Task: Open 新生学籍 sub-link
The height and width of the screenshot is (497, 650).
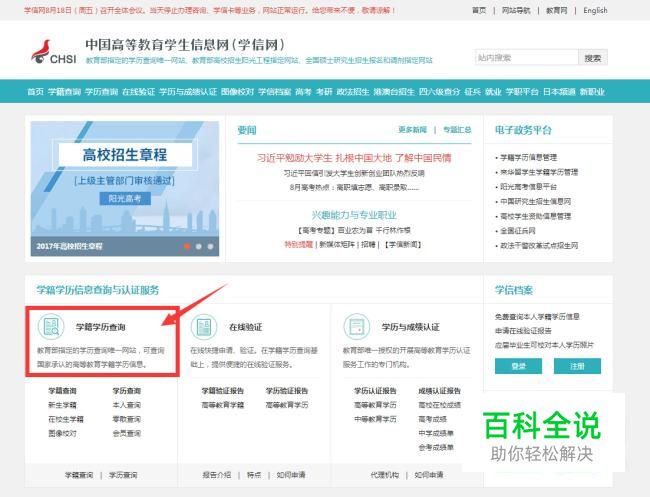Action: [x=62, y=405]
